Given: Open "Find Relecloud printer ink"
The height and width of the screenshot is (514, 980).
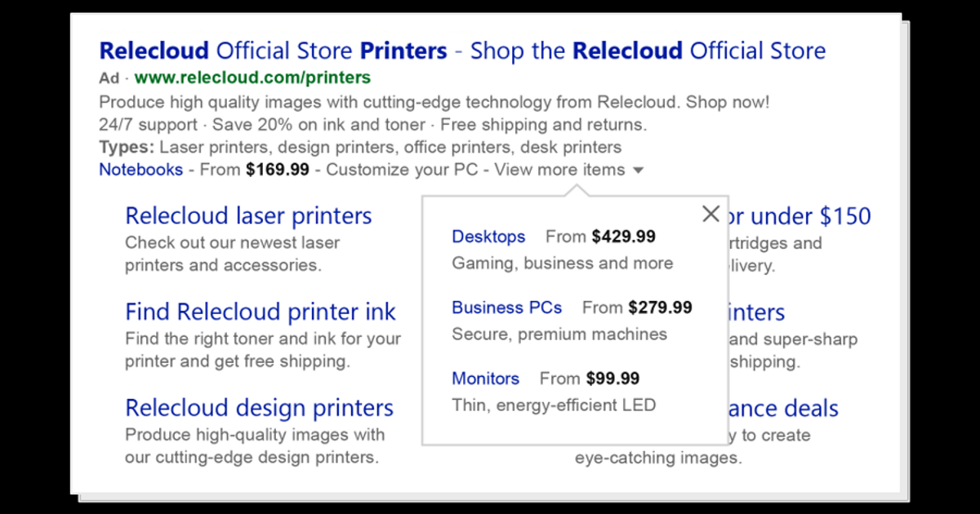Looking at the screenshot, I should 261,312.
